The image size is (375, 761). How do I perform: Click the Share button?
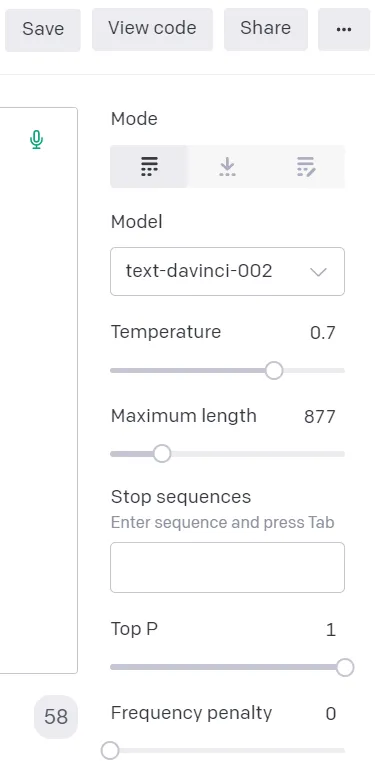(x=265, y=29)
